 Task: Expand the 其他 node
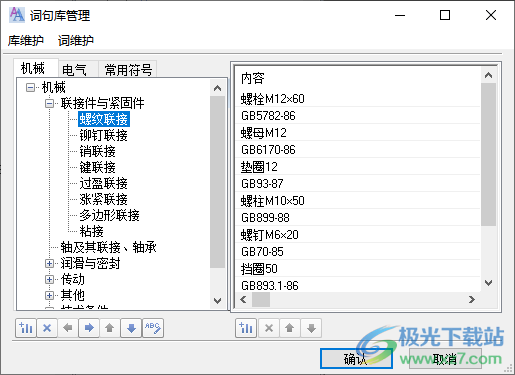tap(49, 295)
